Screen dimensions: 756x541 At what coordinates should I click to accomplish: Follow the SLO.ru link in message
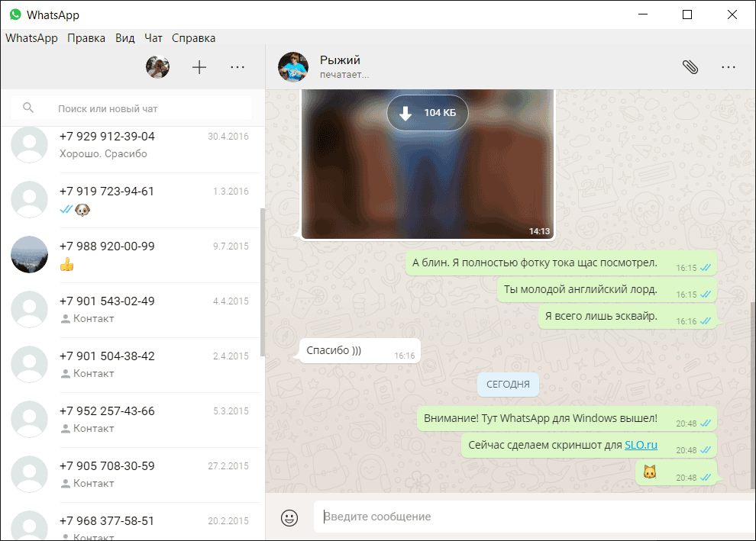pyautogui.click(x=641, y=445)
